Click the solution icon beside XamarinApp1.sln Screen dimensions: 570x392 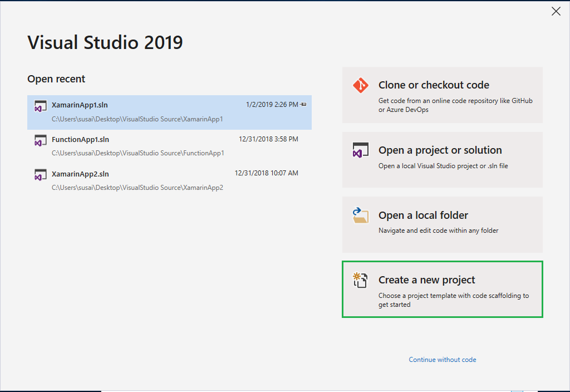(41, 106)
